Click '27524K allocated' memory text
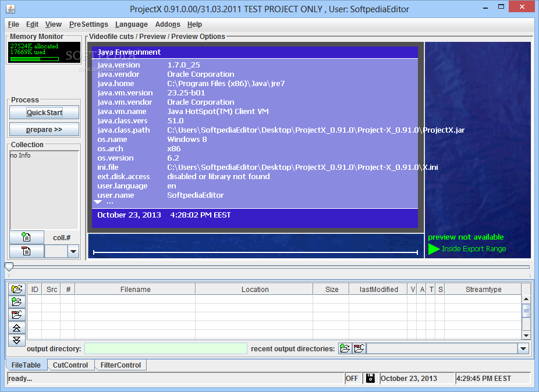539x392 pixels. (34, 46)
